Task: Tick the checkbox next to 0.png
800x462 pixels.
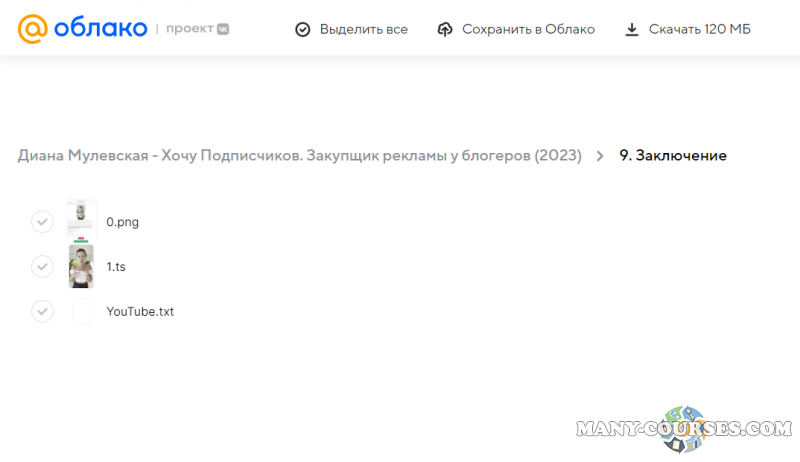Action: [42, 221]
